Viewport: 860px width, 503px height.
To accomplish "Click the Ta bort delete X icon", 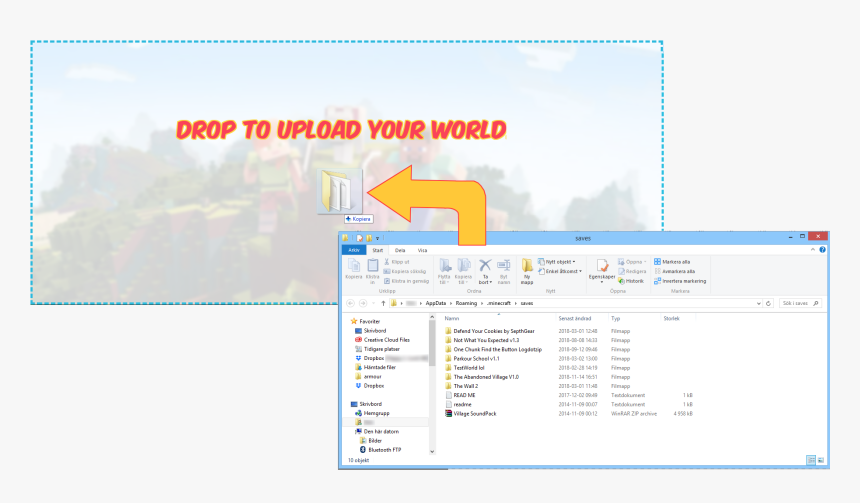I will tap(485, 266).
